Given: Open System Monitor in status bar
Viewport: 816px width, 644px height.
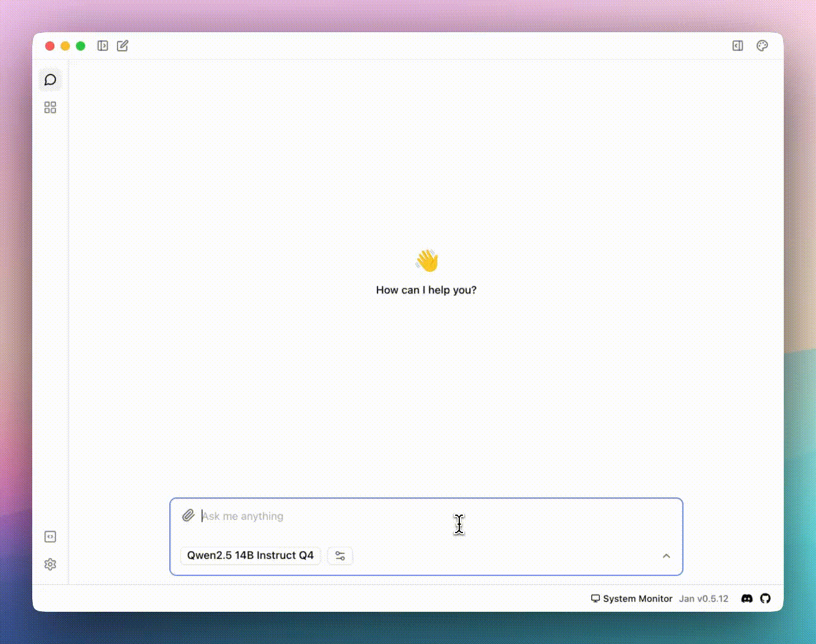Looking at the screenshot, I should [x=632, y=599].
